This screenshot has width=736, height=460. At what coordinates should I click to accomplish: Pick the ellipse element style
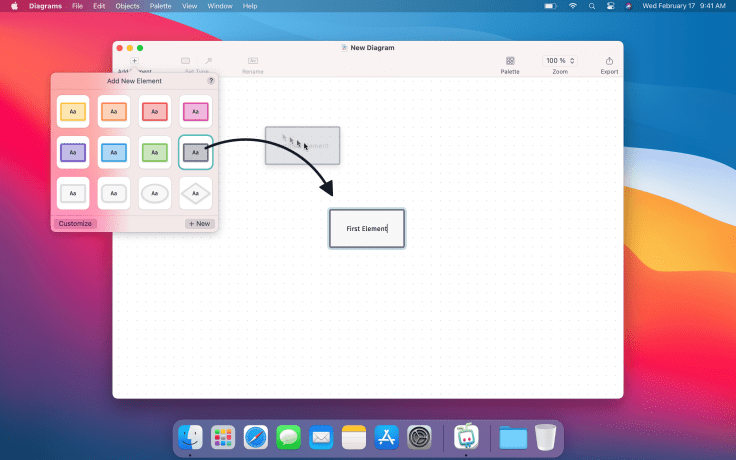(x=154, y=193)
